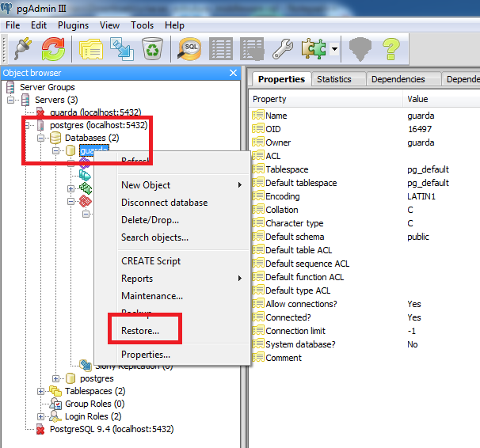
Task: Open the Help menu
Action: (174, 25)
